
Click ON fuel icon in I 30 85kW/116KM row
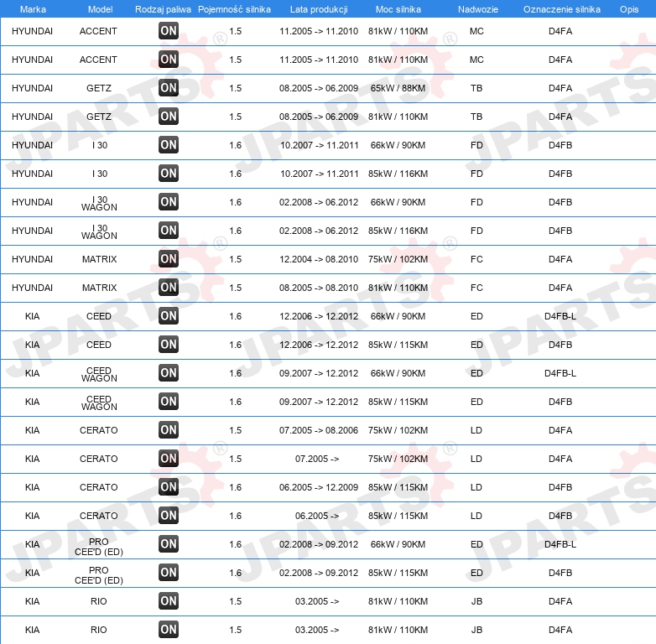[x=169, y=173]
